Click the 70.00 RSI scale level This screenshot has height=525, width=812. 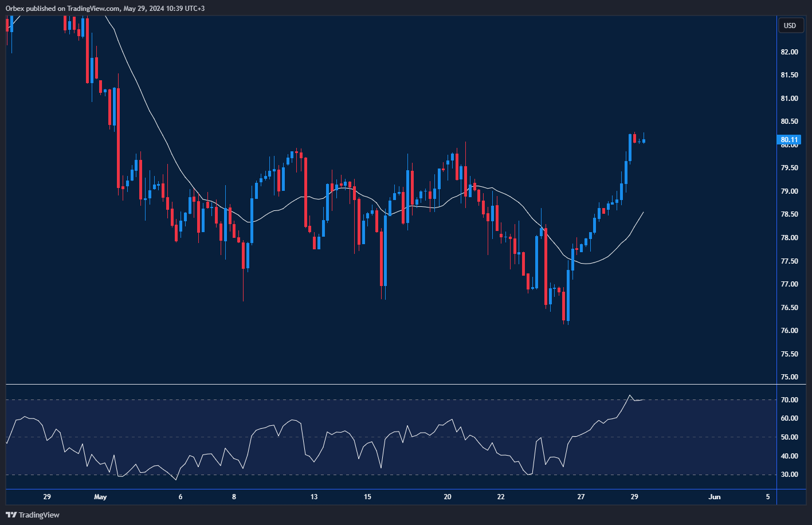(789, 400)
